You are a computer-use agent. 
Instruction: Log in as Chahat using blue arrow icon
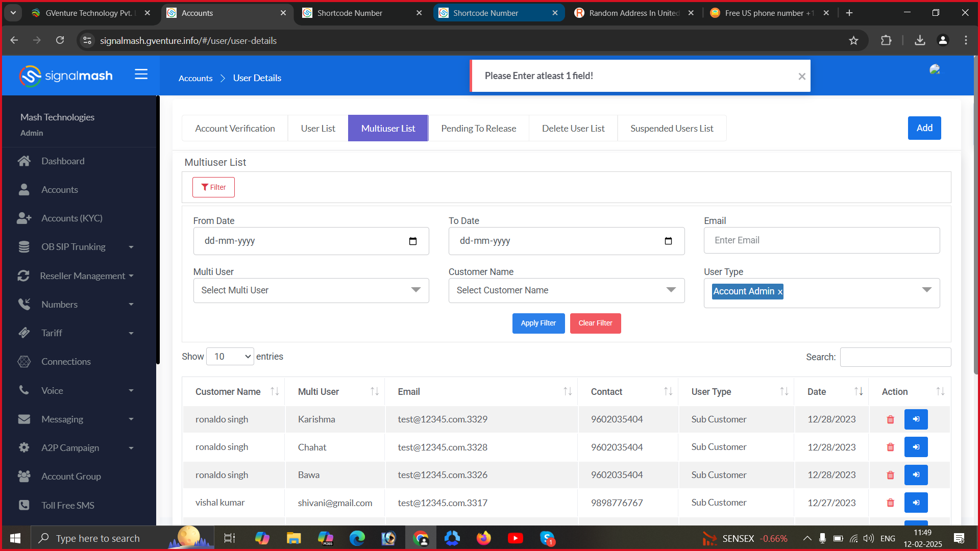tap(916, 447)
